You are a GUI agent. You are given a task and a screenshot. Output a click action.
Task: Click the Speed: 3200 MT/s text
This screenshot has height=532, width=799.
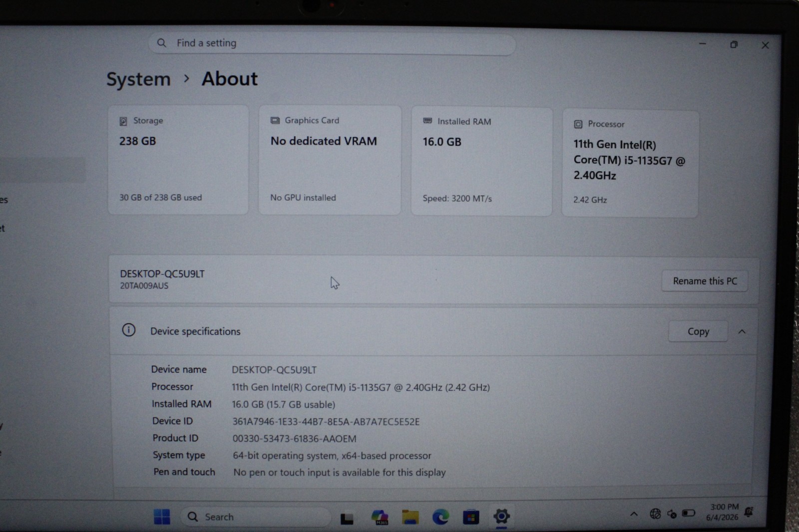[457, 199]
